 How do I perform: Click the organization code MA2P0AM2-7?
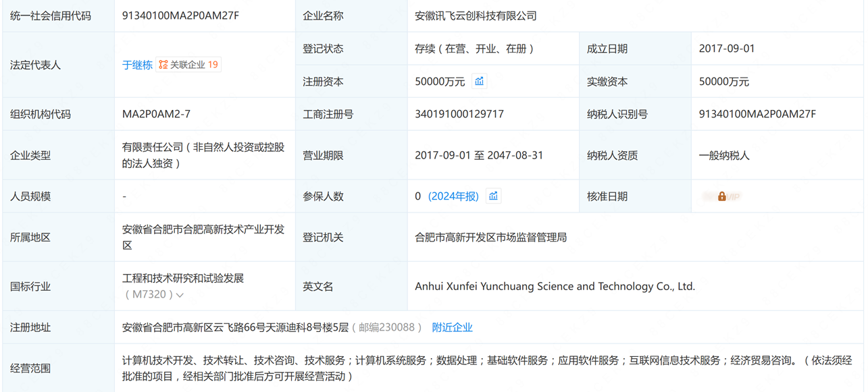point(156,114)
